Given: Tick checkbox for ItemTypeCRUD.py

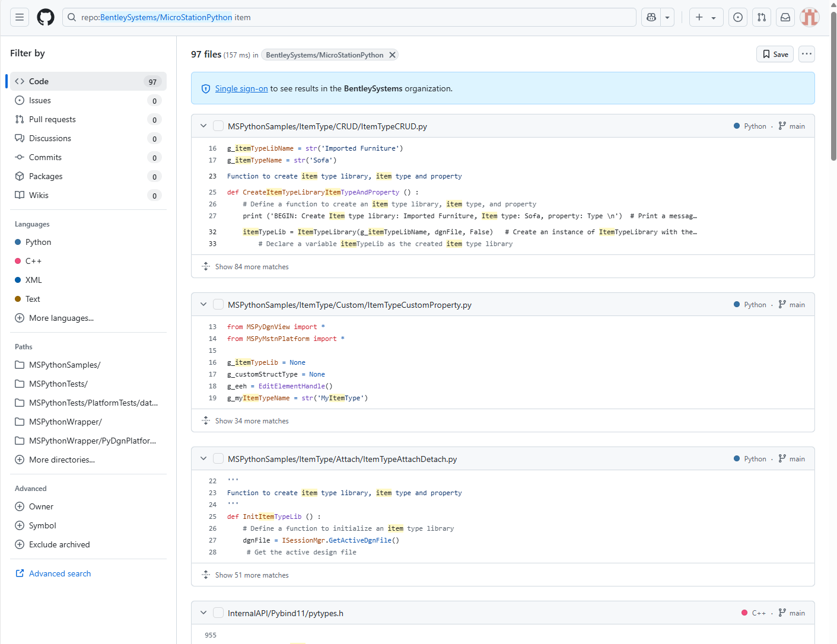Looking at the screenshot, I should pyautogui.click(x=218, y=126).
